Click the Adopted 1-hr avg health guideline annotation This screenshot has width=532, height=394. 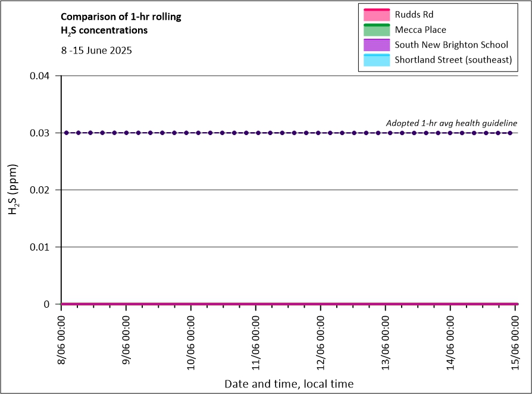tap(452, 123)
